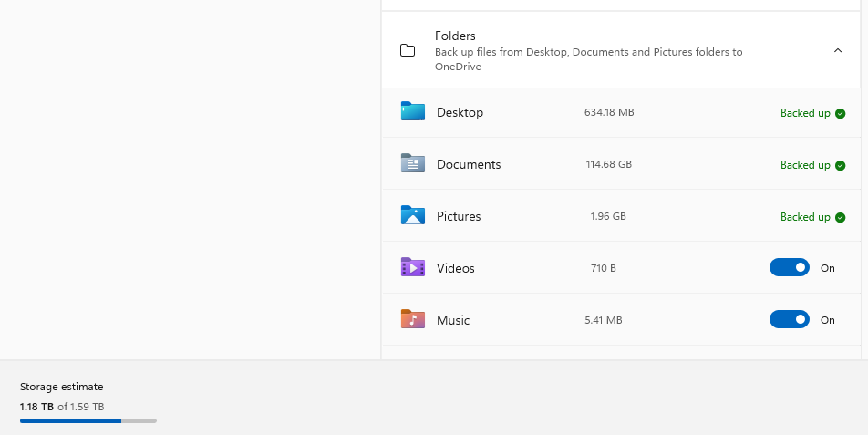Viewport: 868px width, 435px height.
Task: Click the On label beside Videos toggle
Action: (x=828, y=268)
